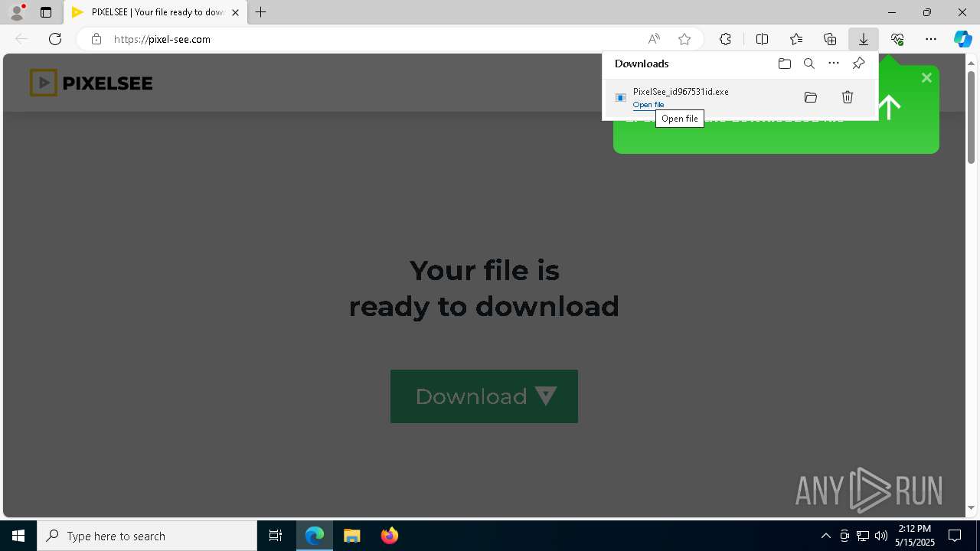This screenshot has width=980, height=551.
Task: Open Collections panel
Action: click(830, 39)
